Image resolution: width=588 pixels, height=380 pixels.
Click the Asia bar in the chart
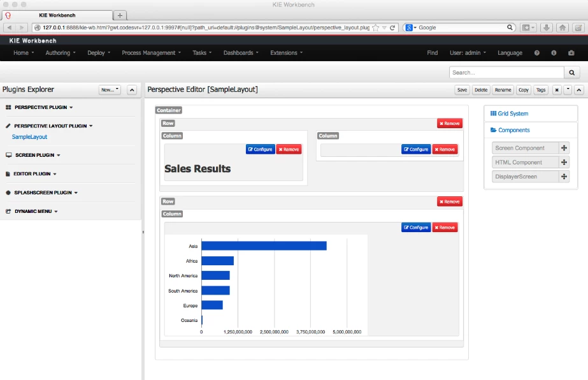[264, 246]
